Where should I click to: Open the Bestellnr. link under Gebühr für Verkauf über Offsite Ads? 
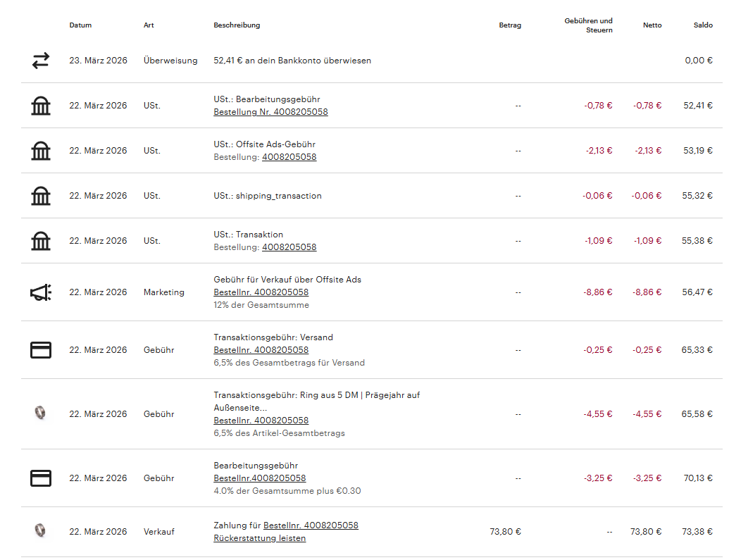click(x=261, y=292)
